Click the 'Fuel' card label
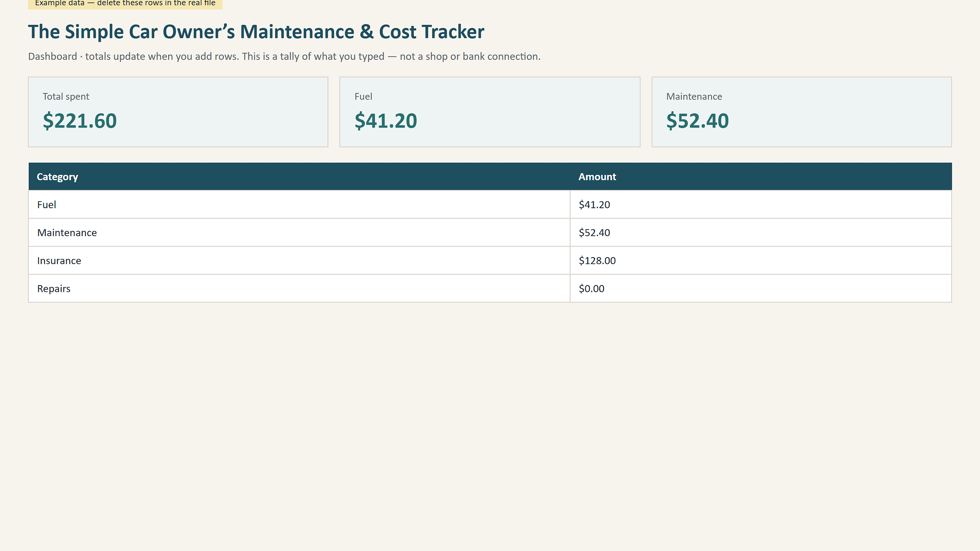 point(363,96)
